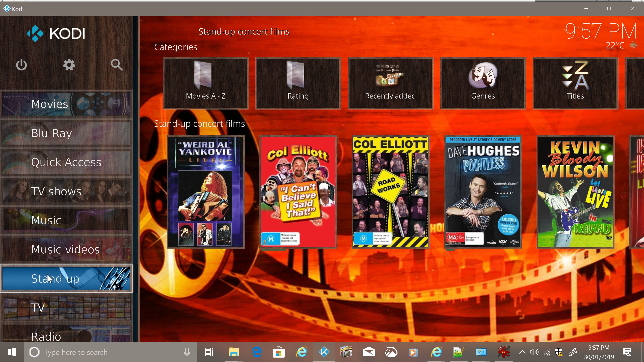Open the Movies A - Z category tile

click(x=206, y=83)
